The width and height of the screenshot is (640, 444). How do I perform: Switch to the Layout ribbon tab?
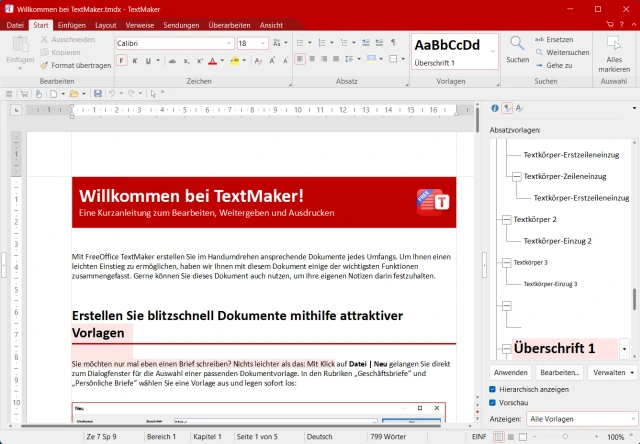[x=105, y=24]
